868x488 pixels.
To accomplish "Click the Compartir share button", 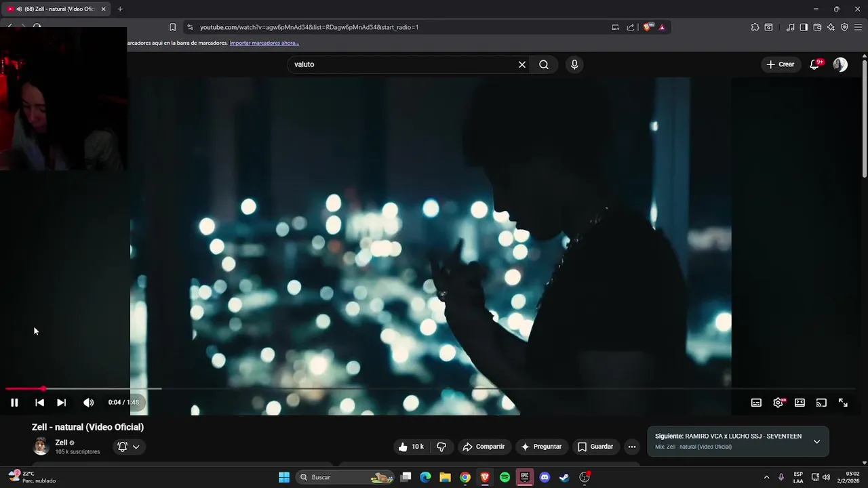I will click(x=484, y=447).
